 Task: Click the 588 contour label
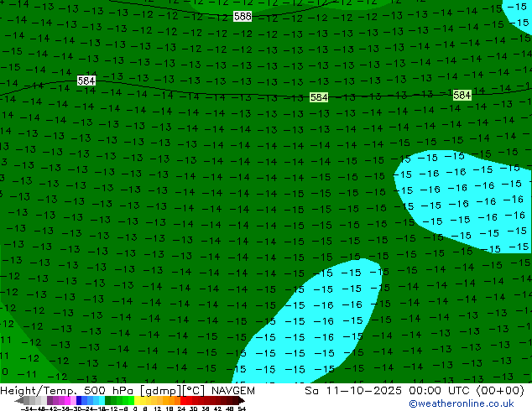243,16
